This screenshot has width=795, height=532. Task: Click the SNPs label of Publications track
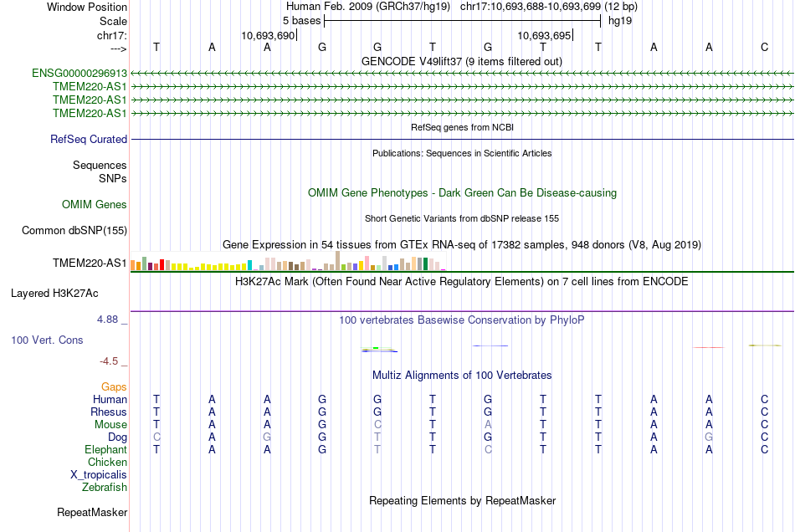(113, 179)
